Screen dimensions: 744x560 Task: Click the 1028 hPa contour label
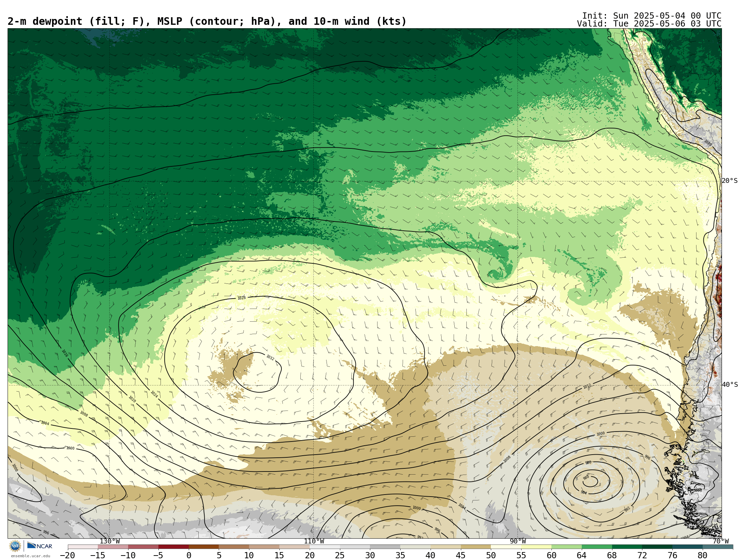pos(242,298)
